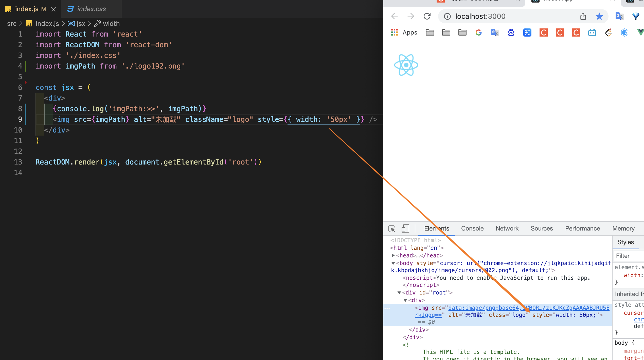Viewport: 644px width, 360px height.
Task: Click className="logo" attribute in the editor
Action: (x=219, y=119)
